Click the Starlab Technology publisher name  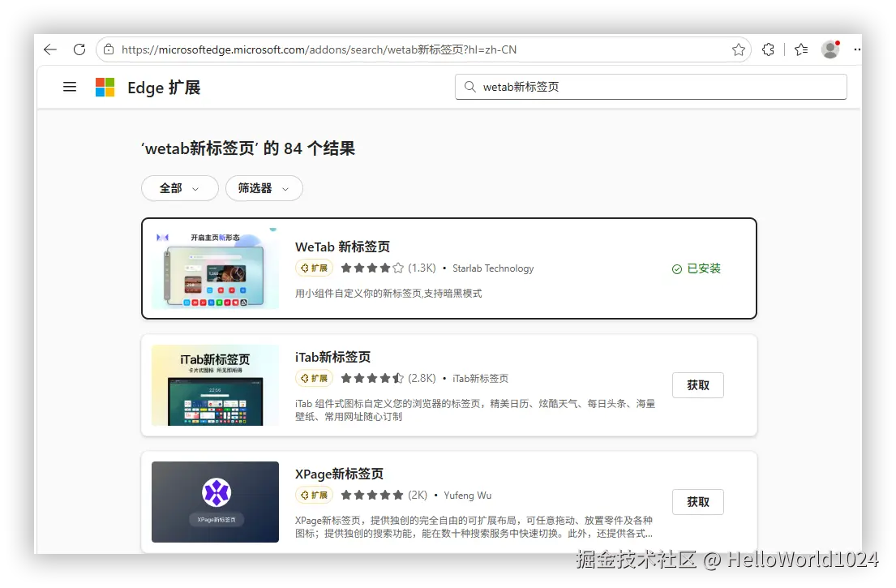[493, 268]
